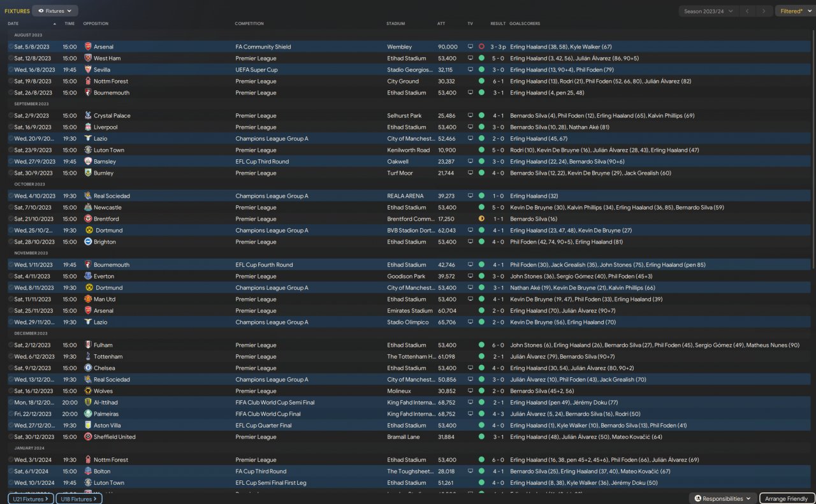Image resolution: width=816 pixels, height=504 pixels.
Task: Click the Tottenham club badge
Action: [x=88, y=356]
